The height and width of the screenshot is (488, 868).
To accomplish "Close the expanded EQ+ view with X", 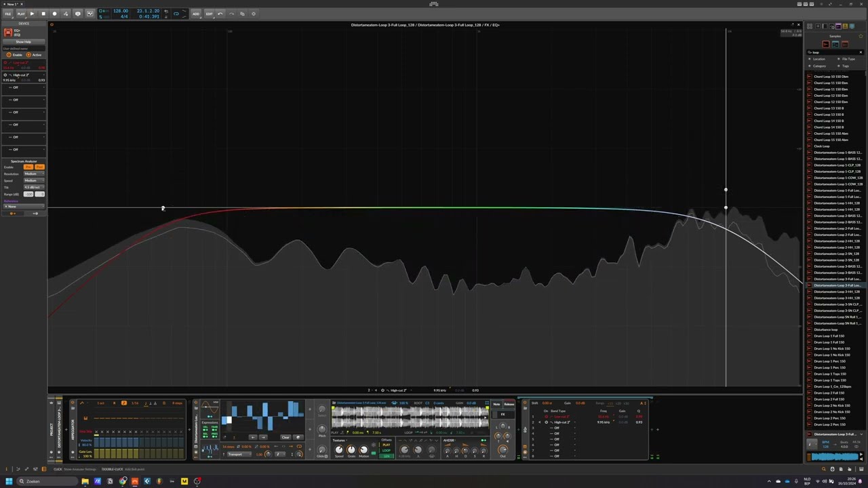I will tap(798, 25).
